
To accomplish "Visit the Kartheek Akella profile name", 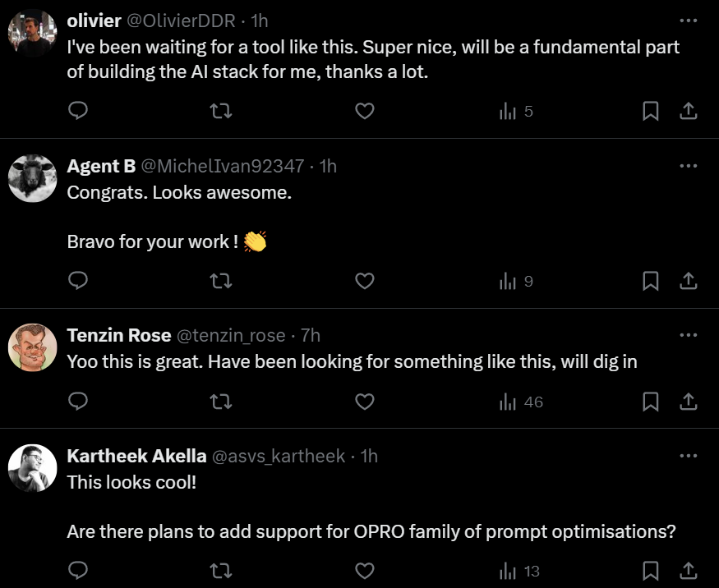I will [136, 456].
